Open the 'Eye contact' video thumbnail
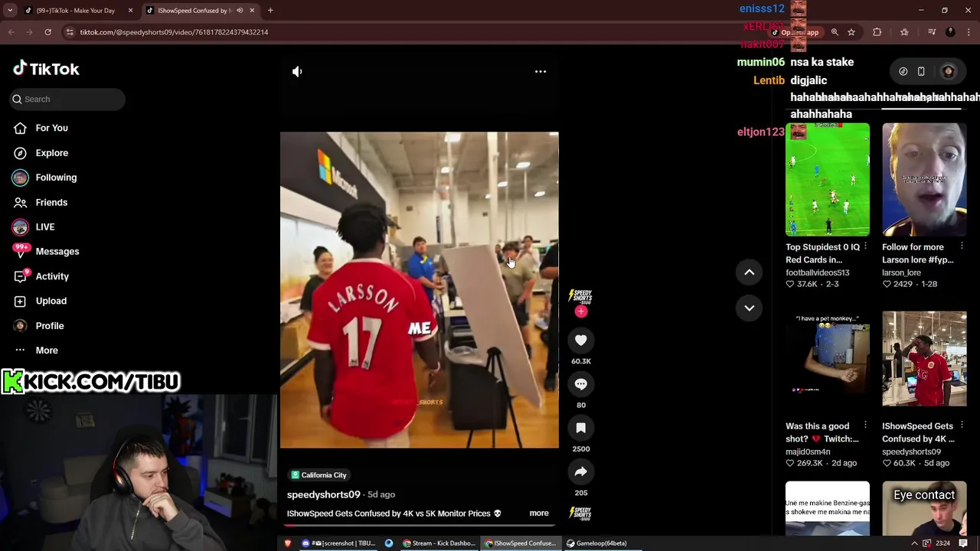This screenshot has width=980, height=551. click(x=924, y=508)
